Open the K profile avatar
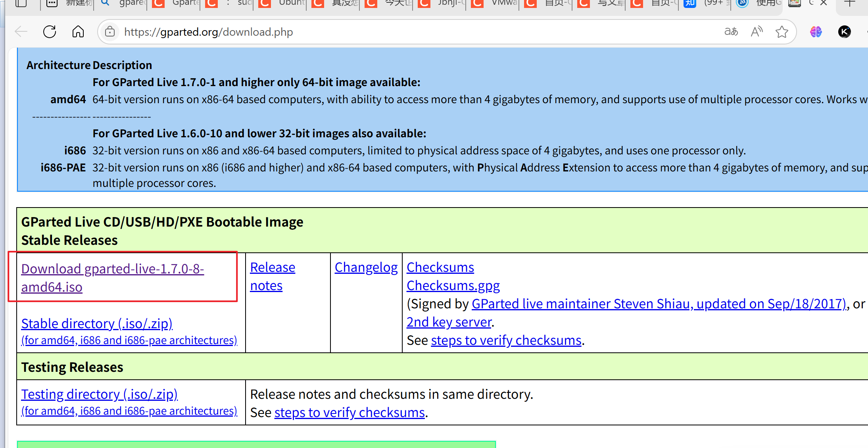This screenshot has height=448, width=868. coord(845,32)
